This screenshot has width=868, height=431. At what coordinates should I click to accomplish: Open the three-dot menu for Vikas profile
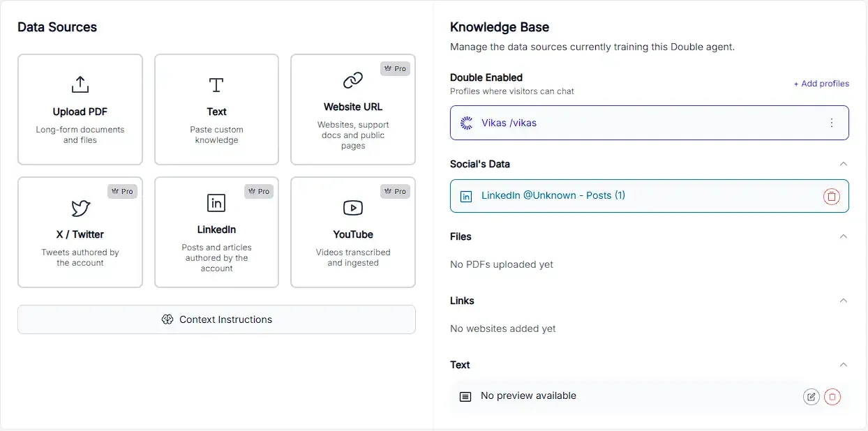(832, 123)
